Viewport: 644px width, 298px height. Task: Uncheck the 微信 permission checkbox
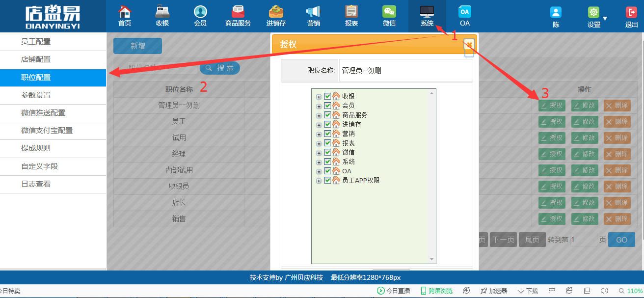pos(327,152)
